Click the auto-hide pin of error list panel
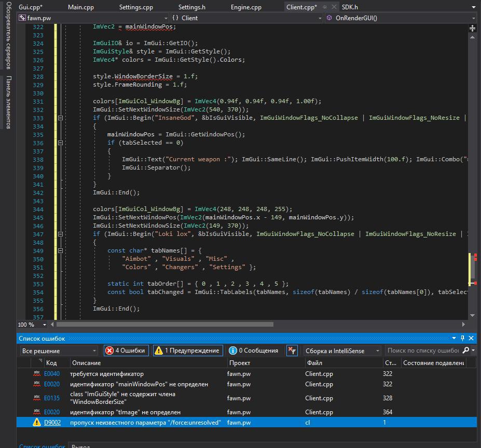The height and width of the screenshot is (448, 481). [463, 338]
